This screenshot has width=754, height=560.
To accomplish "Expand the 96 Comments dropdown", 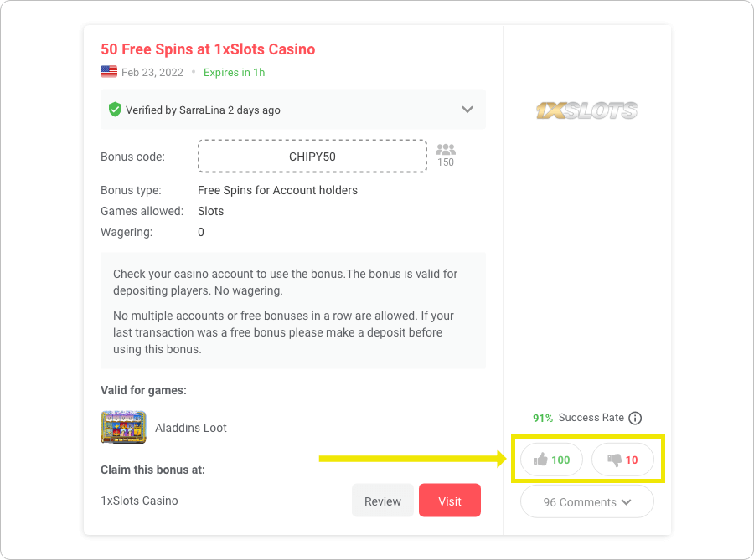I will tap(586, 502).
